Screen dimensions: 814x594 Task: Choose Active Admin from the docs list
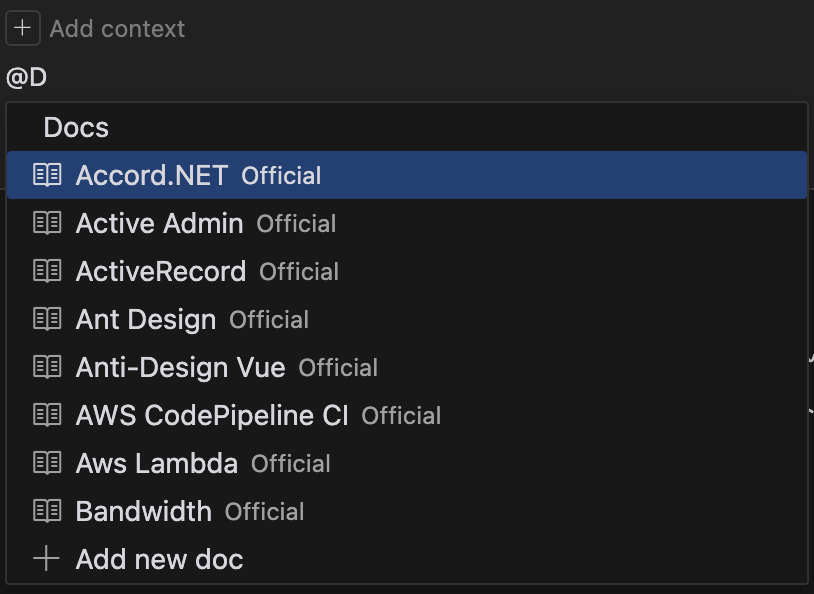coord(407,223)
